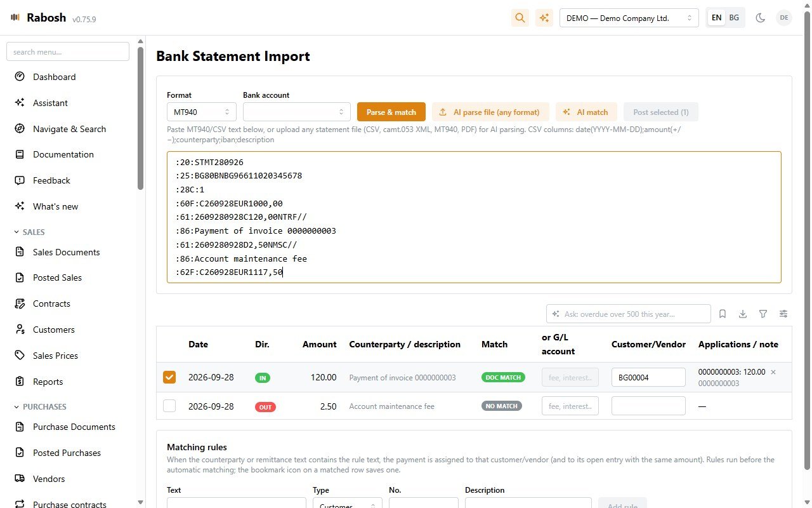Viewport: 812px width, 508px height.
Task: Open the Sales Documents menu item
Action: click(67, 252)
